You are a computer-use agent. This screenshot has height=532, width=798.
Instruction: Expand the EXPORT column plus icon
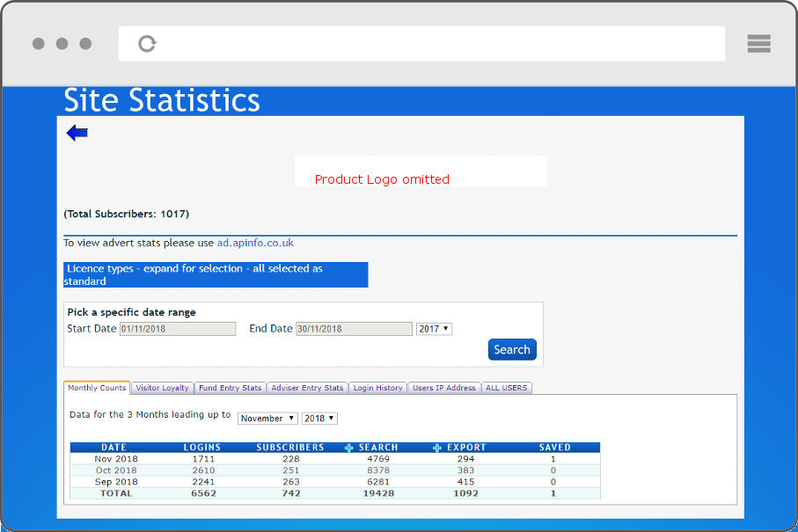pyautogui.click(x=437, y=448)
